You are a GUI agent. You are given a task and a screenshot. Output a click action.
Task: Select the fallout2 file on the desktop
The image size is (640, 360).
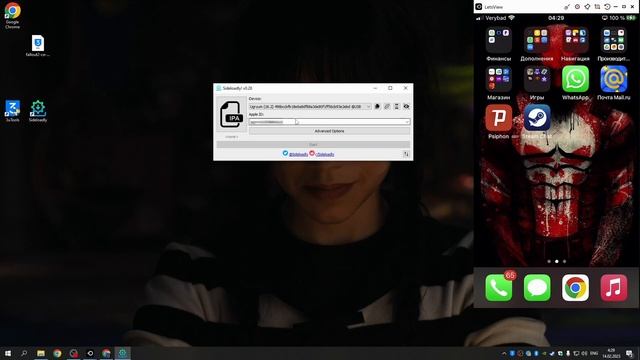coord(38,45)
